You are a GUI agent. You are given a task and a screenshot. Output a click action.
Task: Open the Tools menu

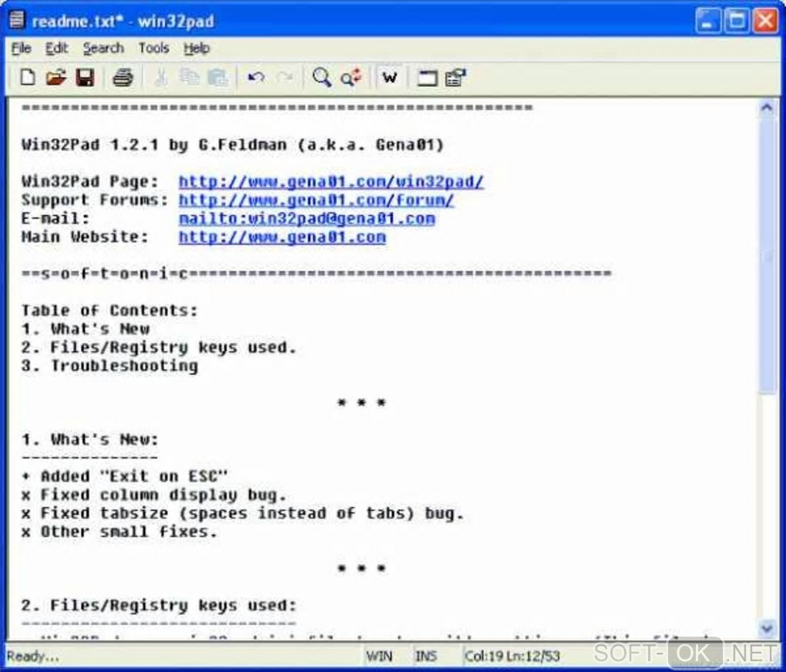[153, 48]
